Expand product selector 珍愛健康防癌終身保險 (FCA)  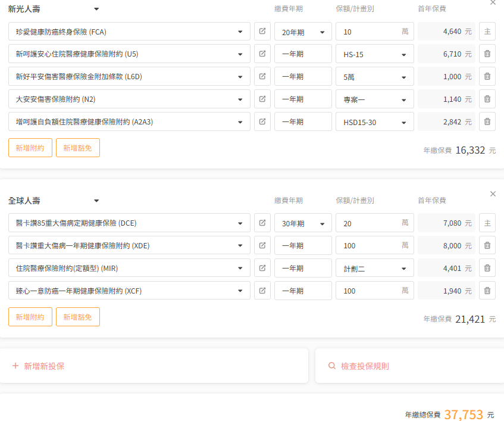click(129, 32)
